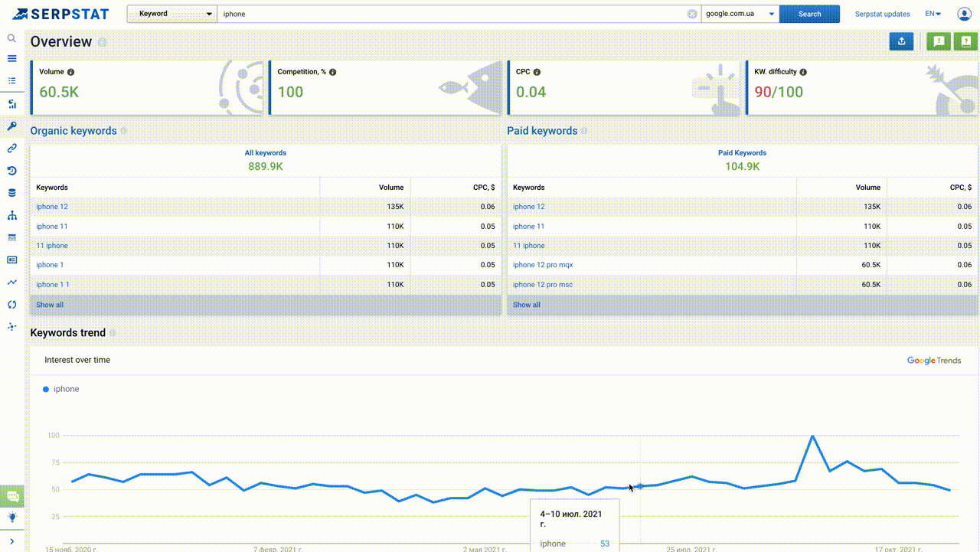
Task: Click the green chat bubble icon
Action: point(12,496)
